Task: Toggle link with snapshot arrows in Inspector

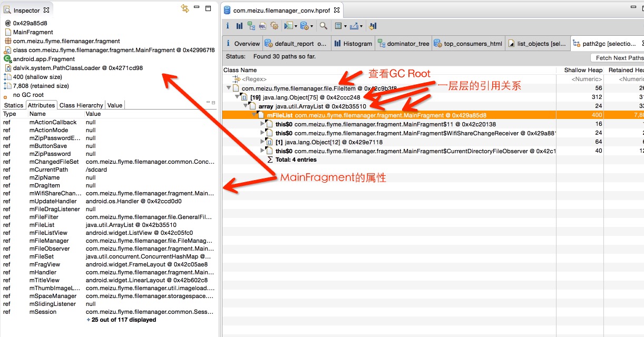Action: point(184,8)
